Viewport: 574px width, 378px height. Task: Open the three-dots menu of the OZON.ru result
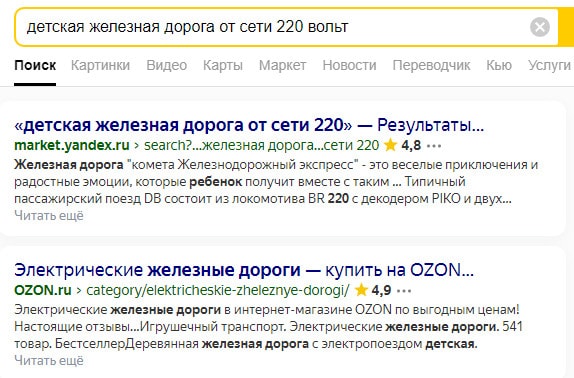404,291
